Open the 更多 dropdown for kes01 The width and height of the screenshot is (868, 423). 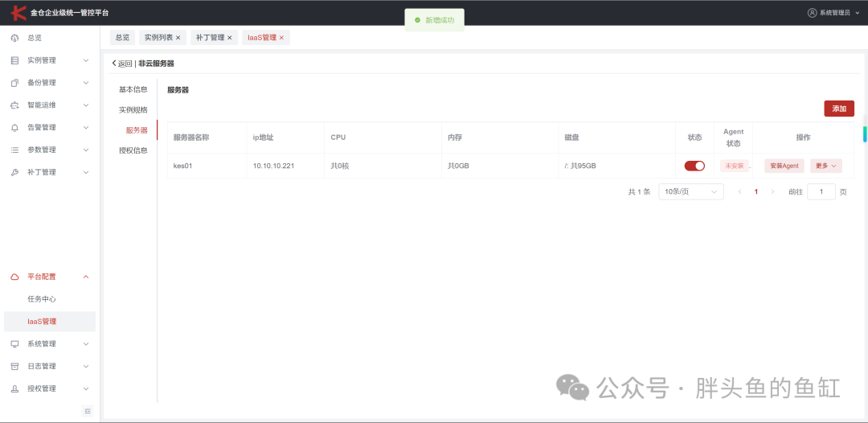[x=826, y=166]
